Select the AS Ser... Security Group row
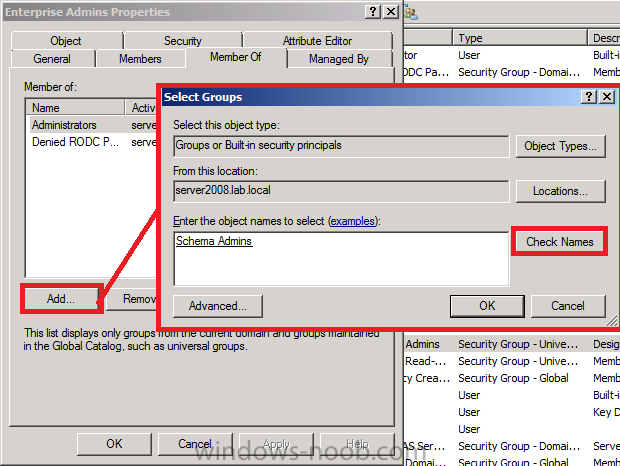620x466 pixels. [512, 446]
